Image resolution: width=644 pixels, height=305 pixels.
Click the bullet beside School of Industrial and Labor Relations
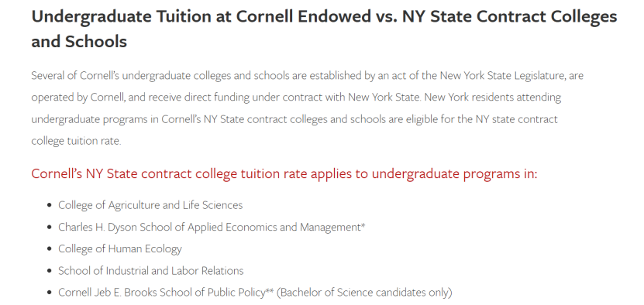(50, 271)
